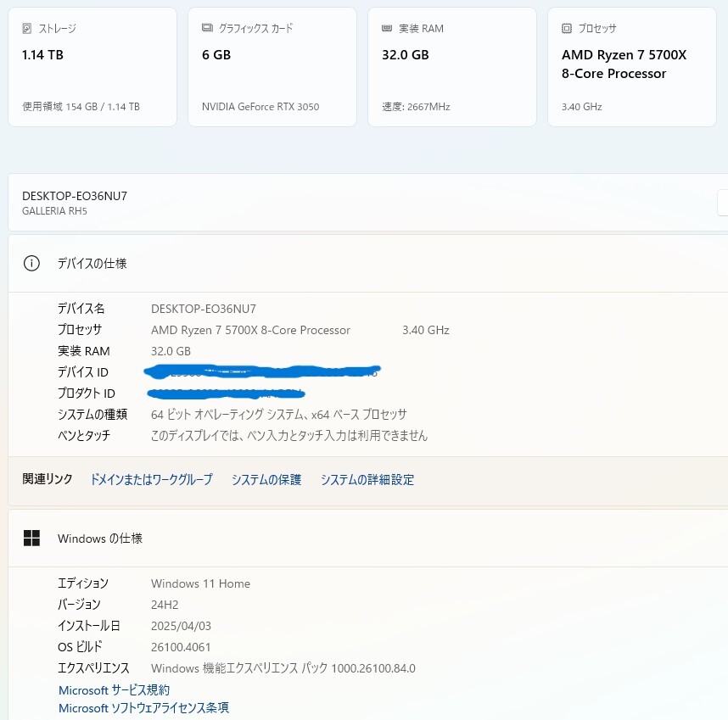Viewport: 728px width, 720px height.
Task: Select the ペンとタッチ description text
Action: tap(288, 436)
